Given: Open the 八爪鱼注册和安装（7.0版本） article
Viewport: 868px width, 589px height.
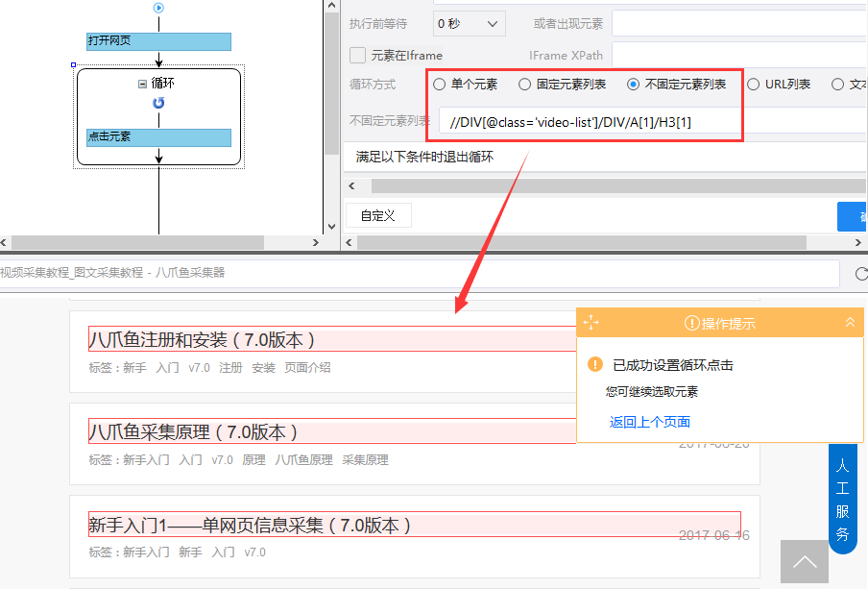Looking at the screenshot, I should click(202, 339).
